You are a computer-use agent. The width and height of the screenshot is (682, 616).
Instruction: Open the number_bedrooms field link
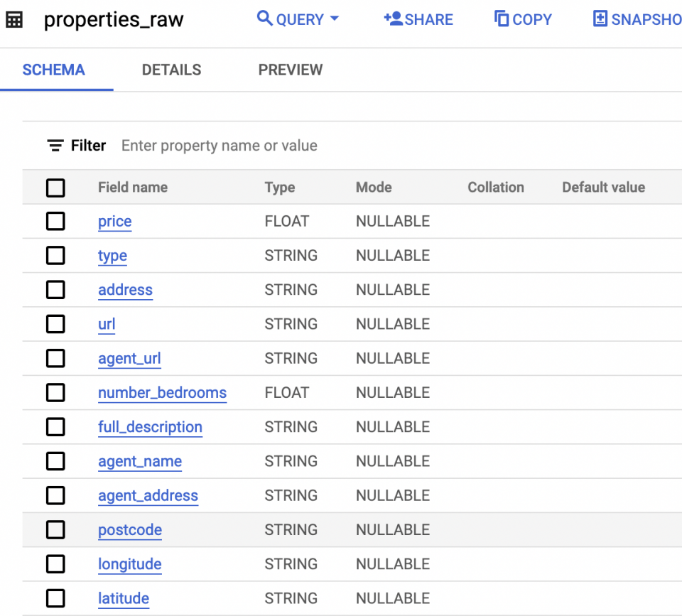pos(162,393)
